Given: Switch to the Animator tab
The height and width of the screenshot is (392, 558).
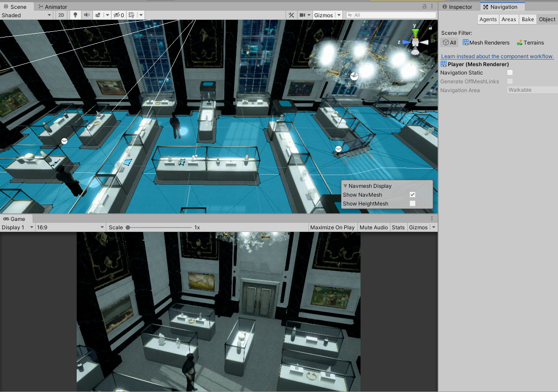Looking at the screenshot, I should point(52,7).
